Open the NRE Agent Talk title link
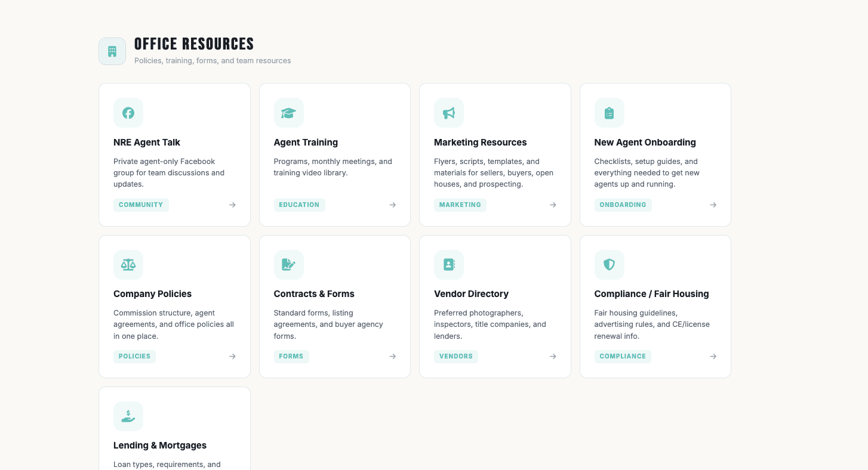 pyautogui.click(x=147, y=143)
